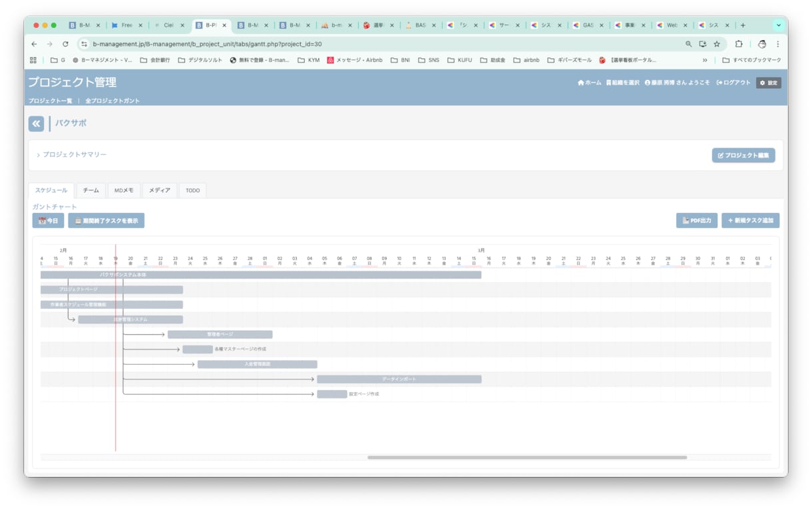Expand the プロジェクトサマリー section
The width and height of the screenshot is (812, 509).
point(72,155)
